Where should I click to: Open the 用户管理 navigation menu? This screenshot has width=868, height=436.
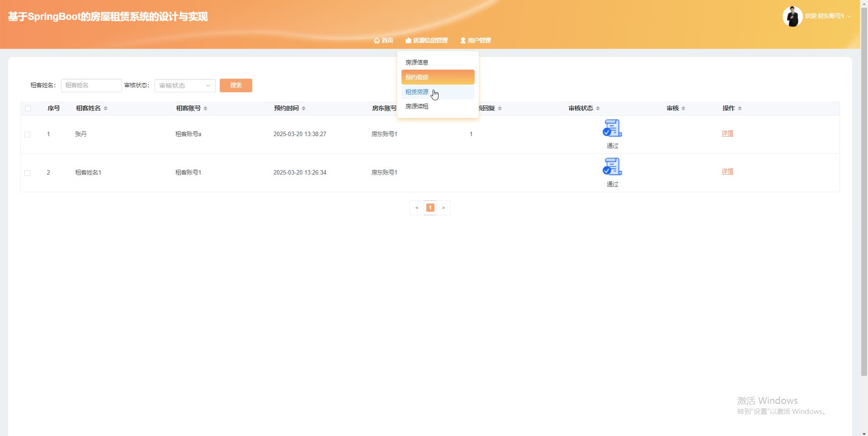point(476,40)
